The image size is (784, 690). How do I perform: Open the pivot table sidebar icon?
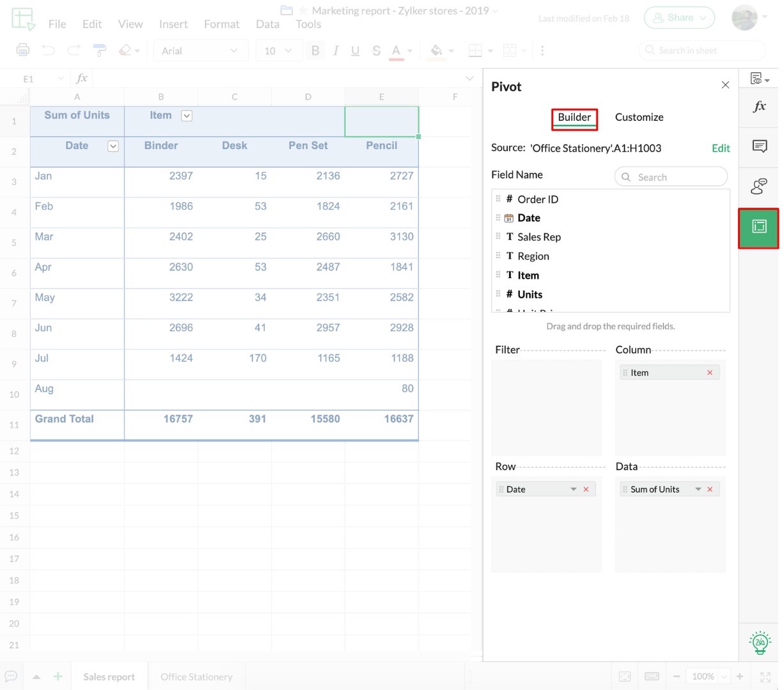tap(758, 227)
